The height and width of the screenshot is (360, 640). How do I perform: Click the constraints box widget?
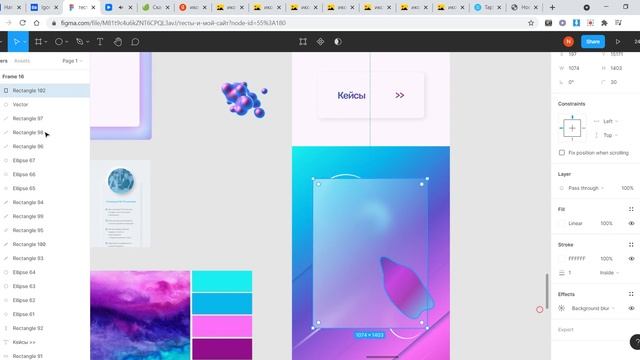click(x=572, y=128)
